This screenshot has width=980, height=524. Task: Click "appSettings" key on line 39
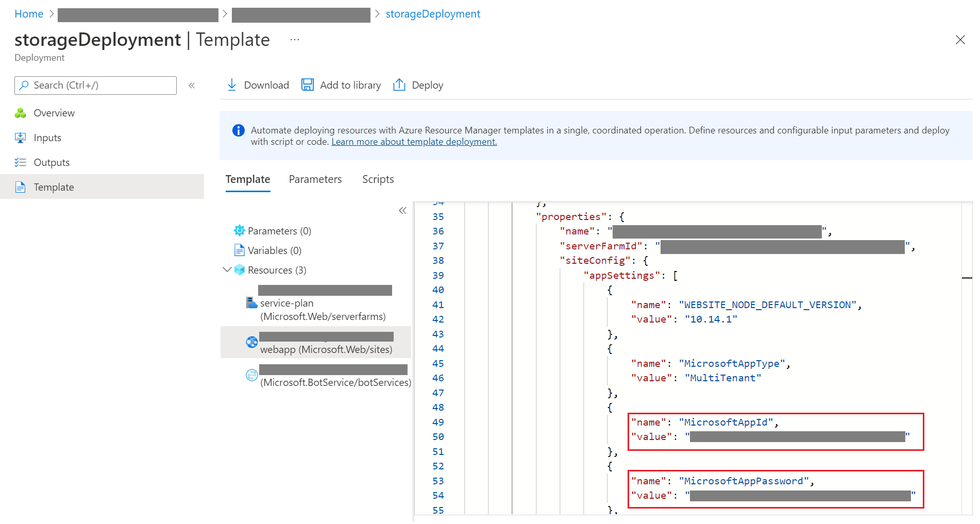pos(622,276)
